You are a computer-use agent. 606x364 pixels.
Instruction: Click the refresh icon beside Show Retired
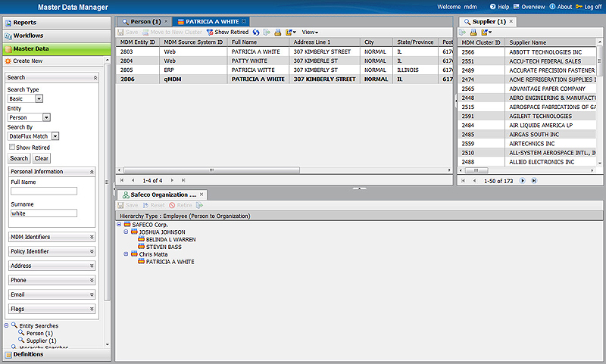pyautogui.click(x=256, y=33)
